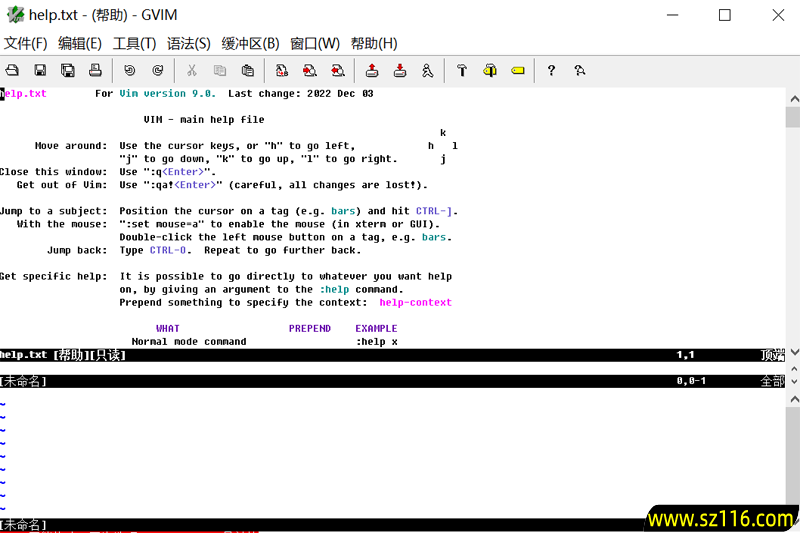Screen dimensions: 800x533
Task: Cut selection with the scissors icon
Action: coord(192,70)
